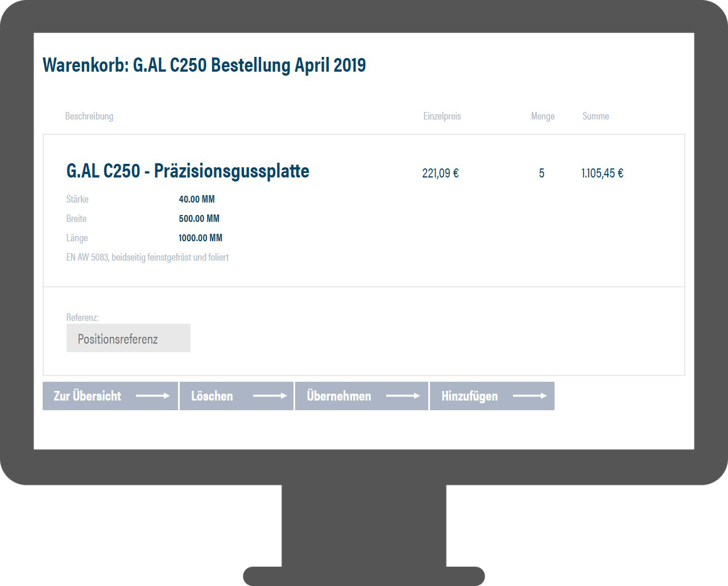Click the Stärke value 40.00 MM

coord(197,199)
